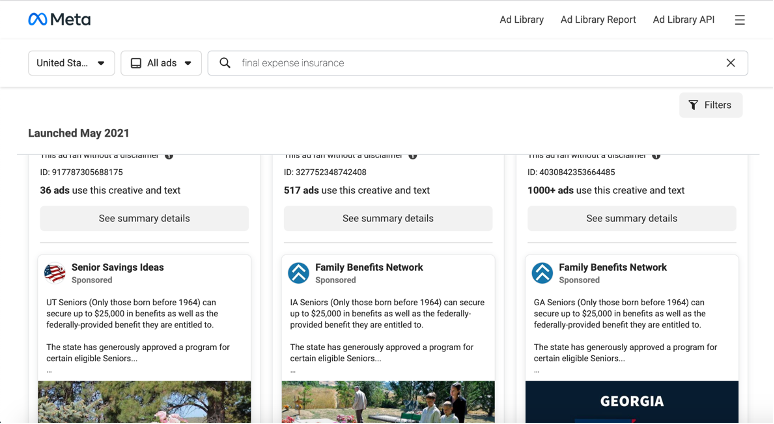The width and height of the screenshot is (774, 424).
Task: Select the ID: 917787305688175 text
Action: coord(81,172)
